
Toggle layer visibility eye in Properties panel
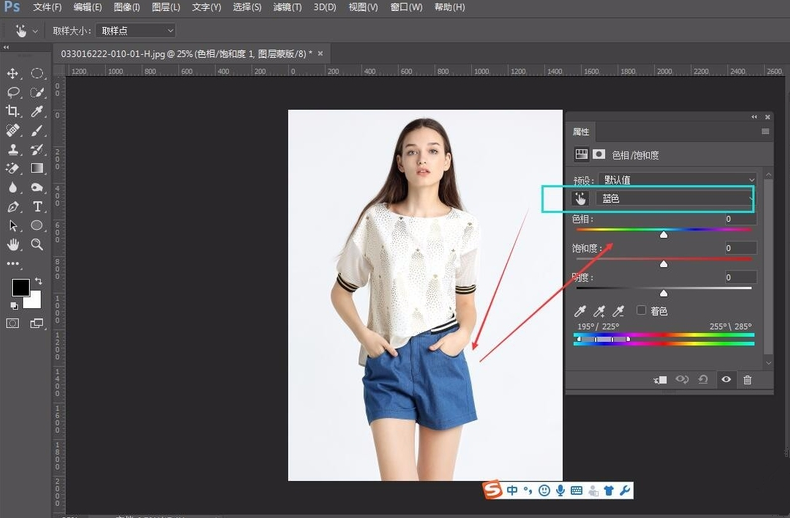(x=725, y=380)
